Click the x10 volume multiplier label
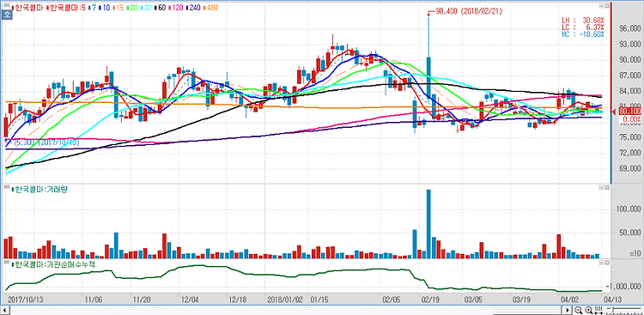 [635, 255]
